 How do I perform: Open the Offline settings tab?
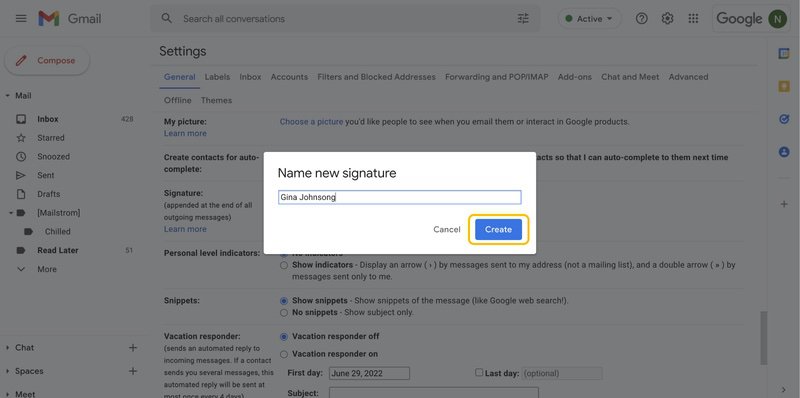[178, 101]
